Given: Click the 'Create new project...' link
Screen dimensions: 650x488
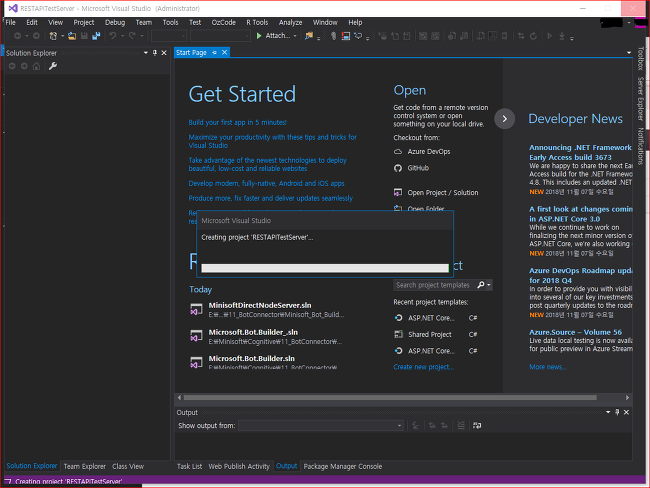Looking at the screenshot, I should (x=423, y=367).
